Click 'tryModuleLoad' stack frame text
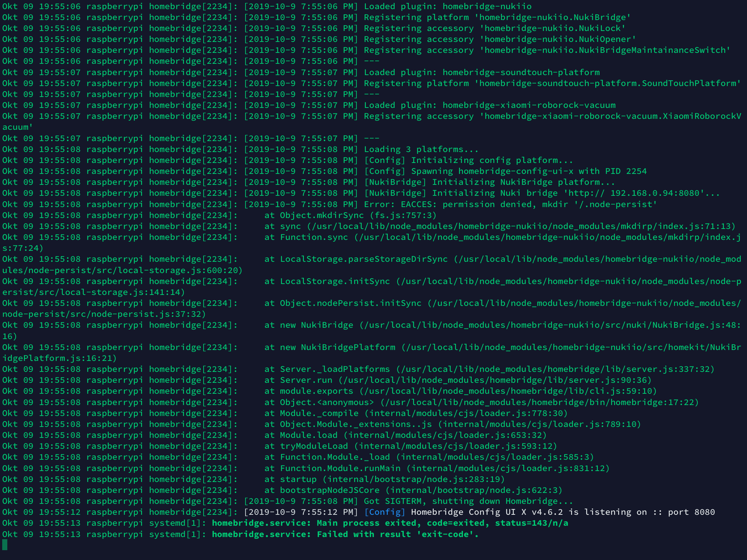Image resolution: width=747 pixels, height=560 pixels. (314, 446)
